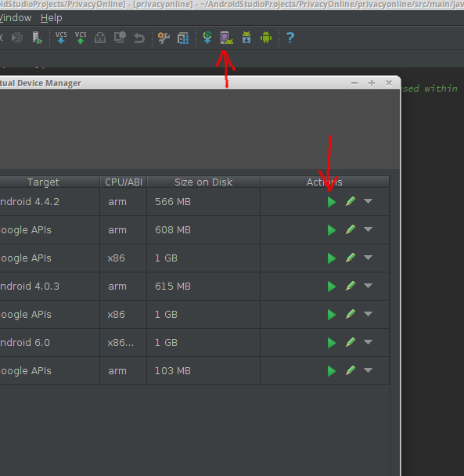Sort by the Target column header
The width and height of the screenshot is (464, 476).
[x=49, y=182]
